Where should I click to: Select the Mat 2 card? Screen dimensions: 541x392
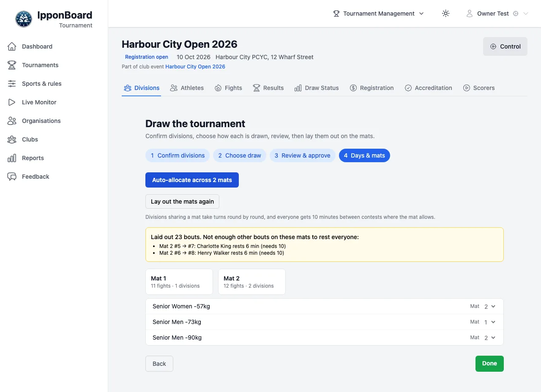click(252, 282)
